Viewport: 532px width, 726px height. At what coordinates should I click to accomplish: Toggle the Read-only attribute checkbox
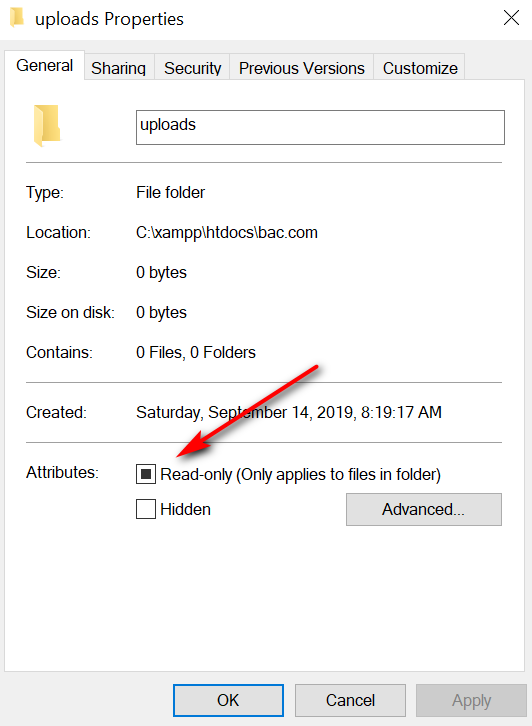(x=146, y=474)
